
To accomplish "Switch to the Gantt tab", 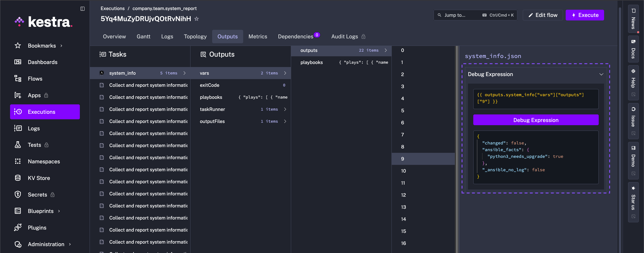I will (143, 37).
